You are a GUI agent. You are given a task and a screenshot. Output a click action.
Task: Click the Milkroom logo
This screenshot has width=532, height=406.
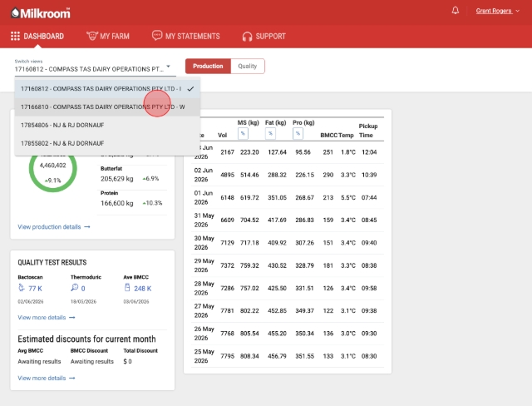tap(41, 13)
